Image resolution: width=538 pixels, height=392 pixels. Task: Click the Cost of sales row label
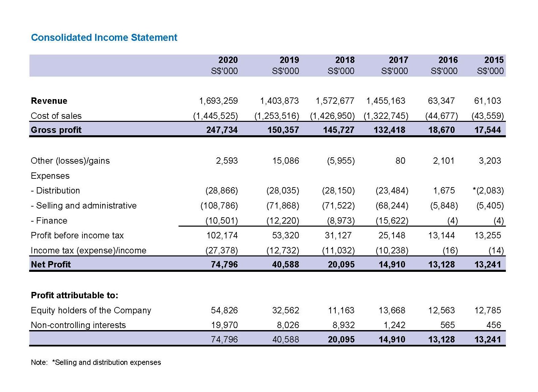pyautogui.click(x=56, y=116)
